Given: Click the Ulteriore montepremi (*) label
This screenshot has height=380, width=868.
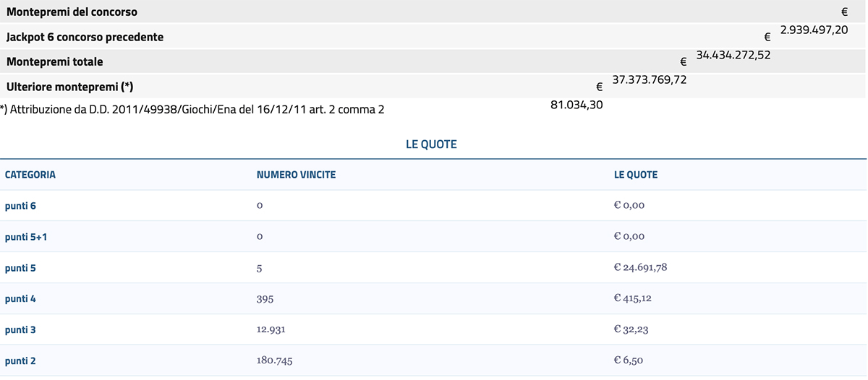Looking at the screenshot, I should [x=69, y=87].
